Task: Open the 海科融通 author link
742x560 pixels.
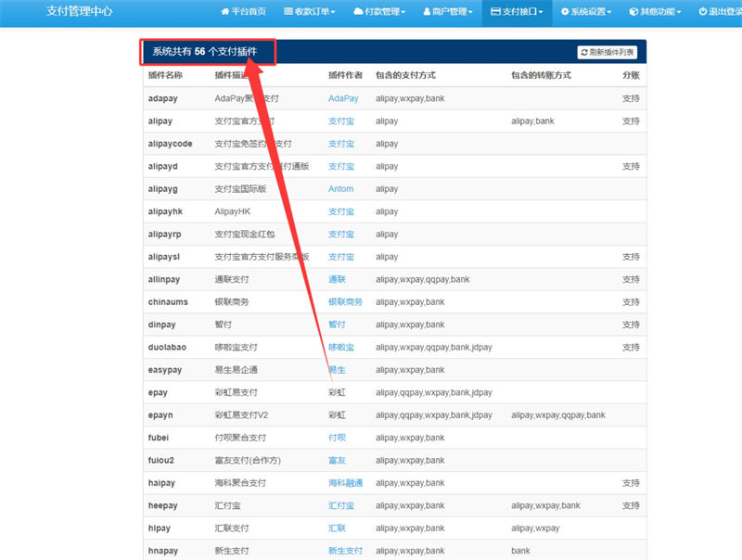Action: (345, 483)
